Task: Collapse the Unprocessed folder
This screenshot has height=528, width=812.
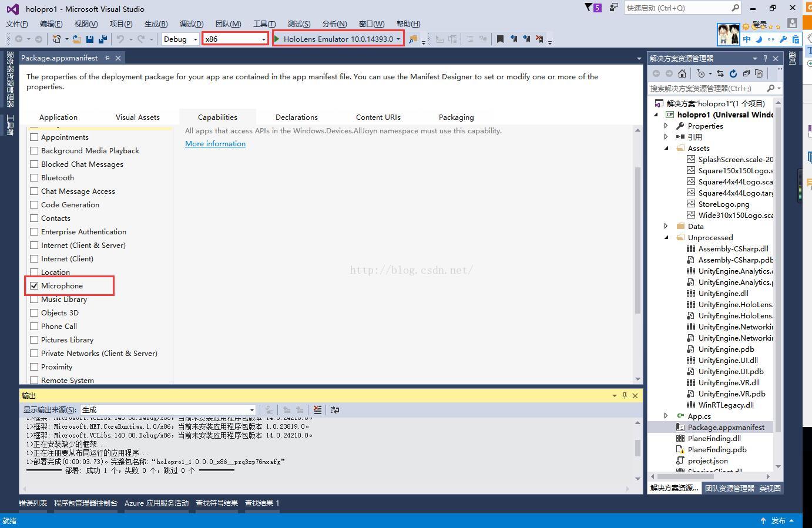Action: coord(666,238)
